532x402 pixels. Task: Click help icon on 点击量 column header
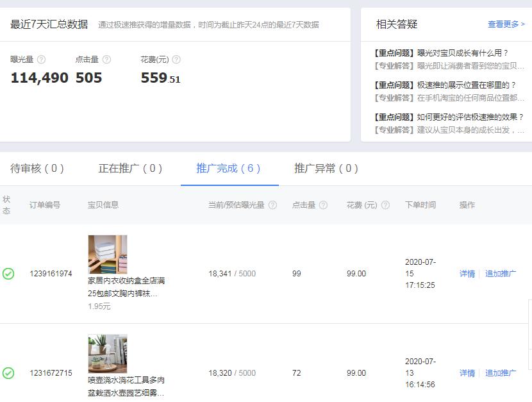(x=325, y=204)
